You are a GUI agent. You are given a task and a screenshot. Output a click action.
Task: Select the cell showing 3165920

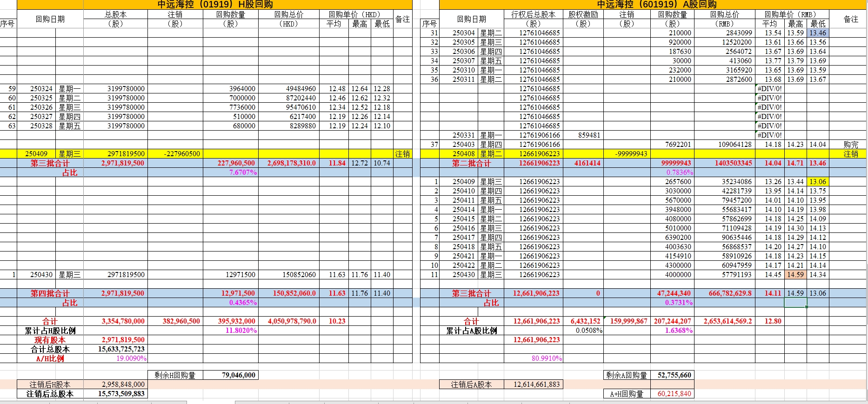pos(725,70)
